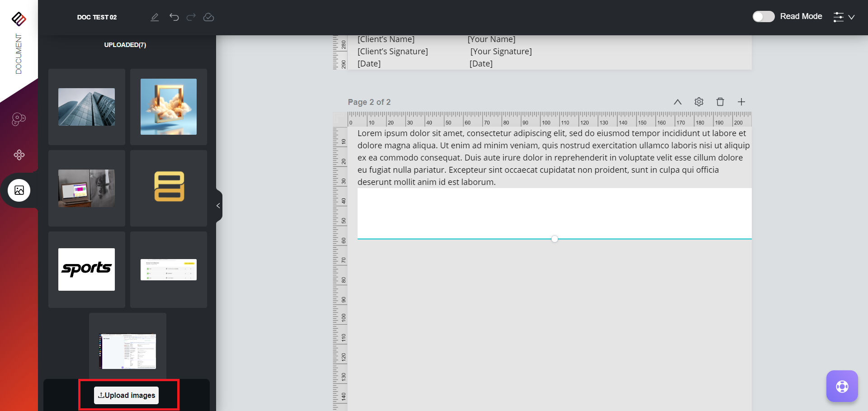Select the skyscraper building thumbnail
The image size is (868, 411).
pos(86,107)
